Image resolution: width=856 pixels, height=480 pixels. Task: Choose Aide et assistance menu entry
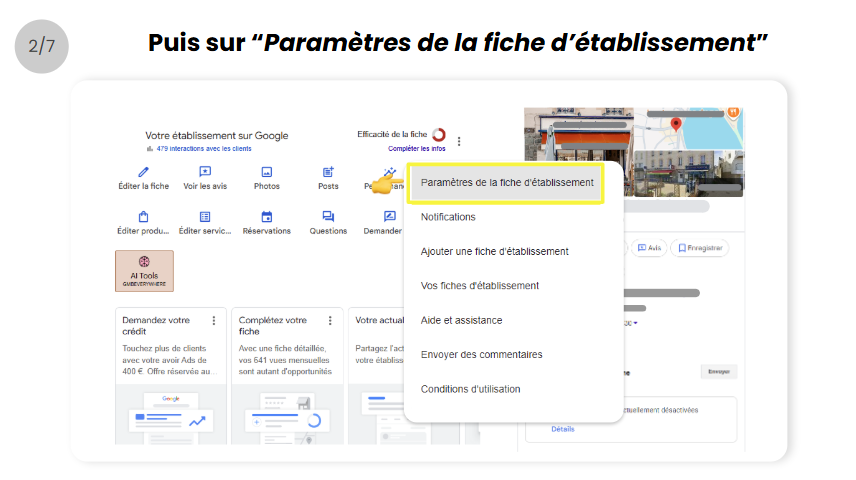461,320
